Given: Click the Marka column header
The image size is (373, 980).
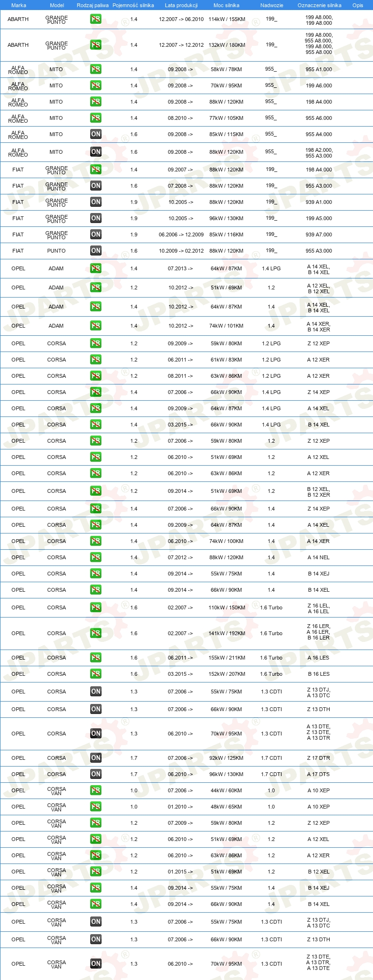Looking at the screenshot, I should click(x=19, y=5).
